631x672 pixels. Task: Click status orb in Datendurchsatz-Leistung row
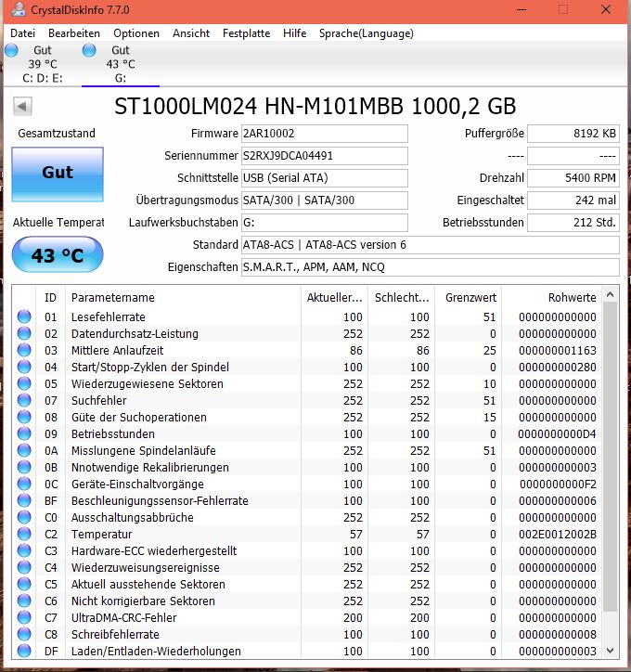[x=24, y=333]
